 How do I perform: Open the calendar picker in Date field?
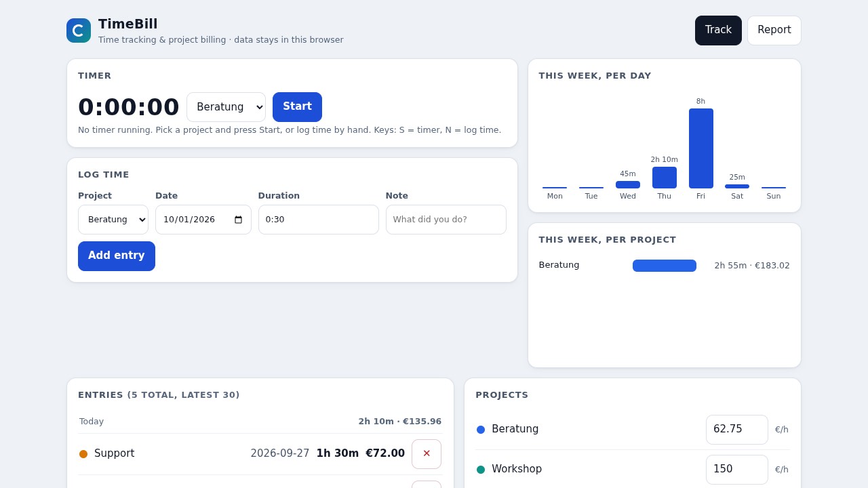click(x=238, y=220)
